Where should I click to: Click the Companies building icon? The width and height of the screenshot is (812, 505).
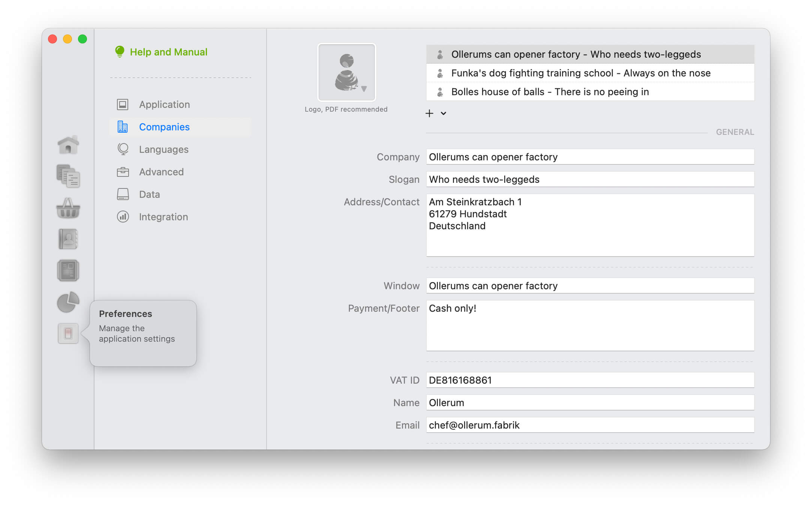pos(122,127)
